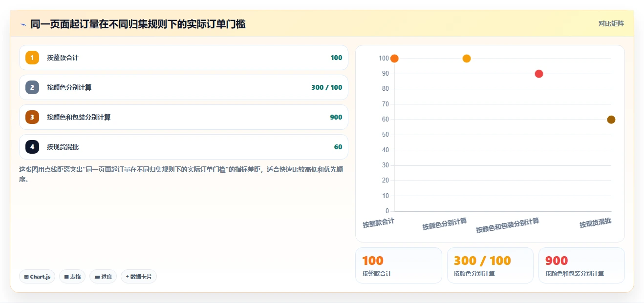Image resolution: width=644 pixels, height=303 pixels.
Task: Click the red data point at 90
Action: click(539, 74)
